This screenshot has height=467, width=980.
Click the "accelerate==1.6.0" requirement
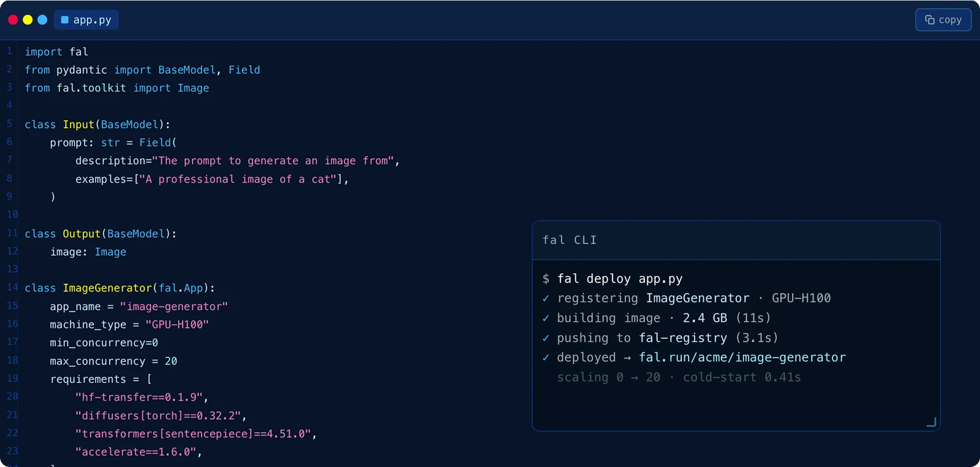[x=136, y=452]
